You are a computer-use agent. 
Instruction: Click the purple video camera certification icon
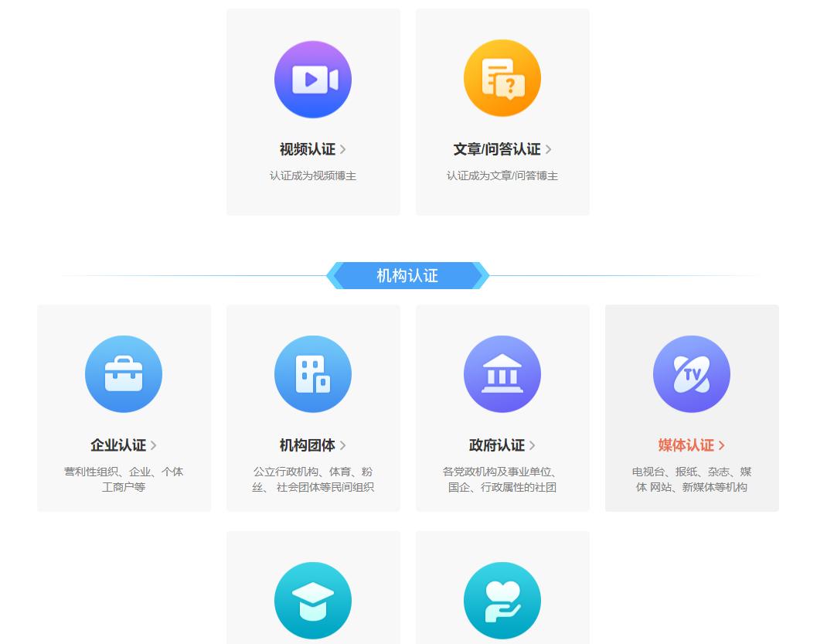tap(313, 79)
